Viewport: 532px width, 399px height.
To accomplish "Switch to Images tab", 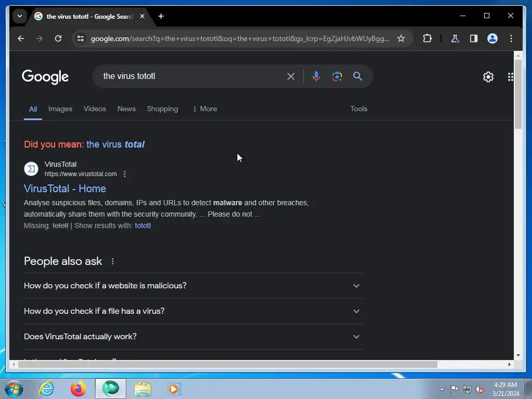I will tap(60, 109).
